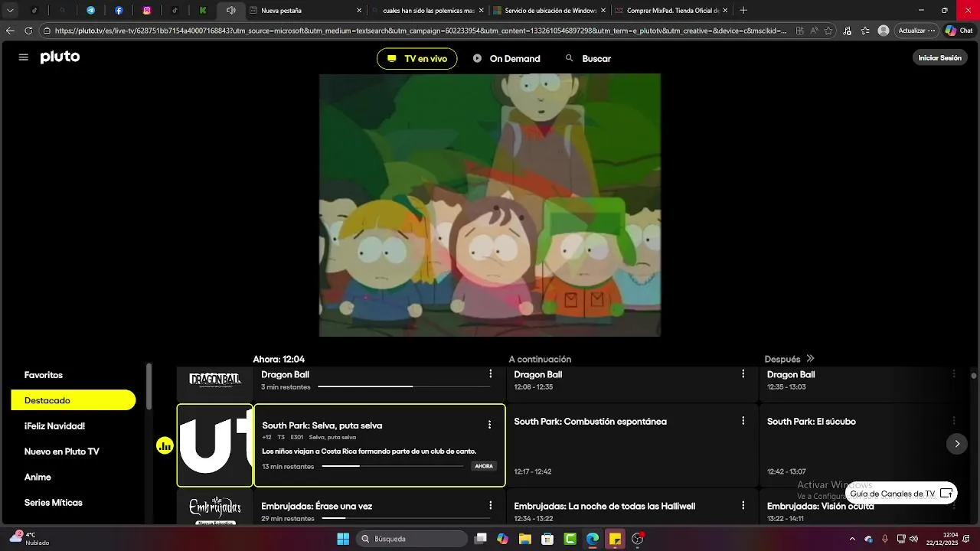The image size is (980, 551).
Task: Open Microsoft Store from the taskbar
Action: click(547, 539)
